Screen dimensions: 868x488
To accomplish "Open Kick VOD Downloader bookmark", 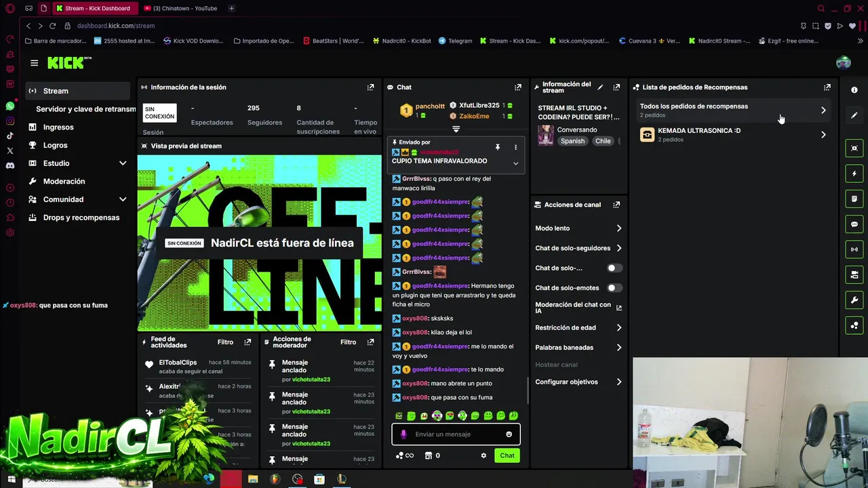I will 193,41.
